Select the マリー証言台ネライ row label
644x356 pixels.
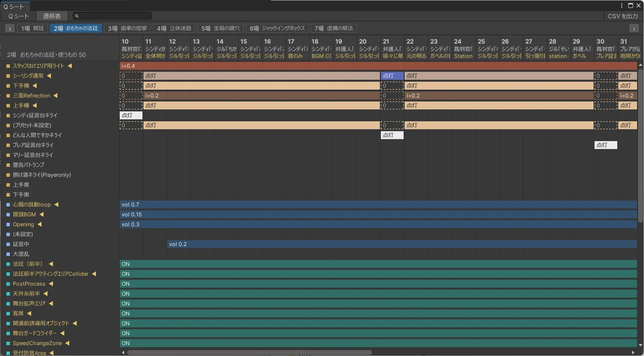[x=33, y=155]
